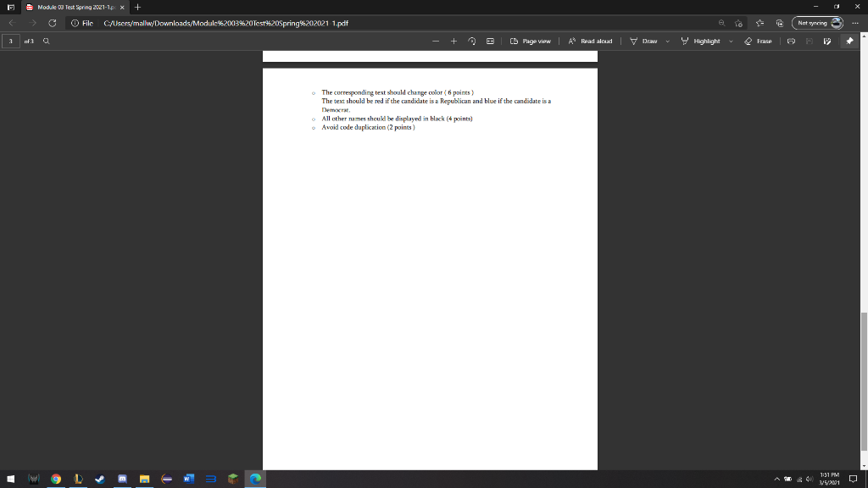Screen dimensions: 868x488
Task: Open the Draw tool dropdown arrow
Action: [x=668, y=41]
